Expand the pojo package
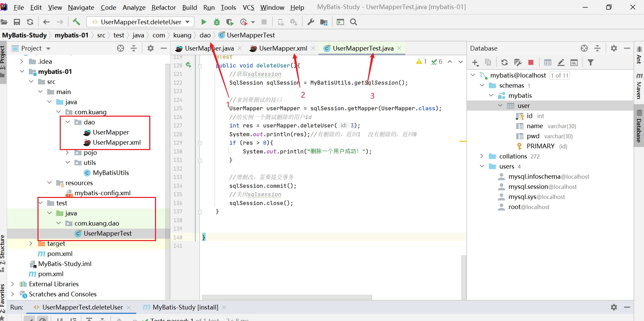The height and width of the screenshot is (321, 644). tap(68, 152)
